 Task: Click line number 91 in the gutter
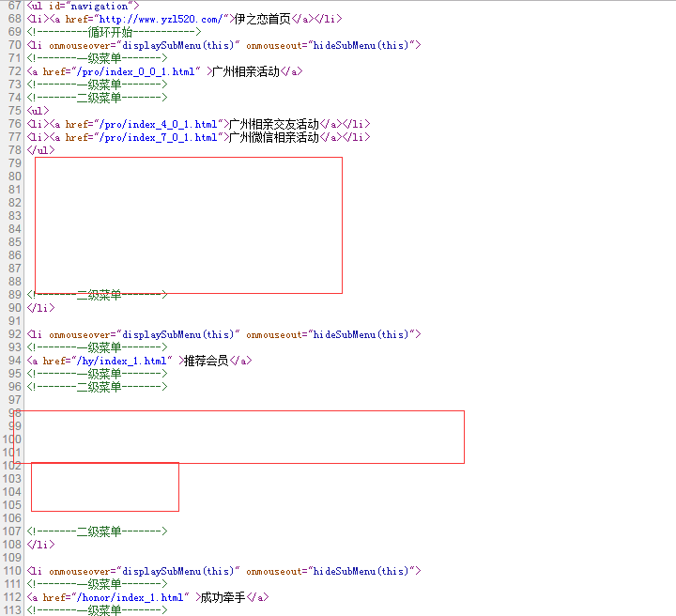[15, 321]
